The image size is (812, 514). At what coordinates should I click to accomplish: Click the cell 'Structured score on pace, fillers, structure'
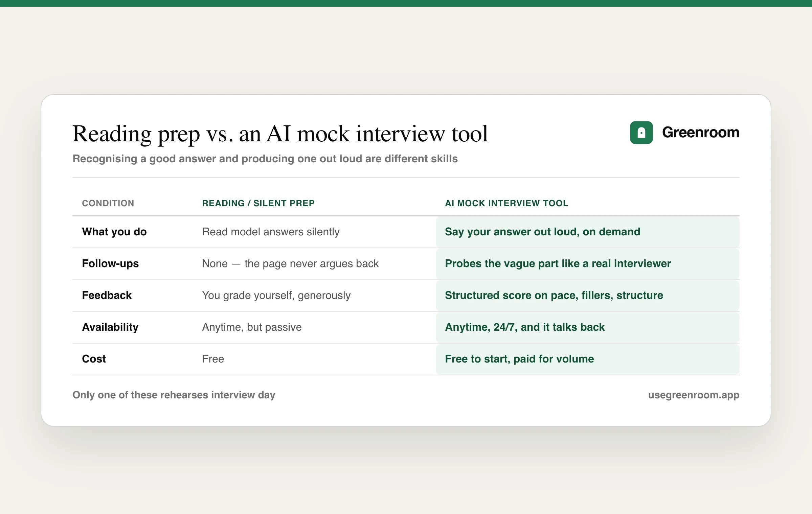click(x=587, y=296)
